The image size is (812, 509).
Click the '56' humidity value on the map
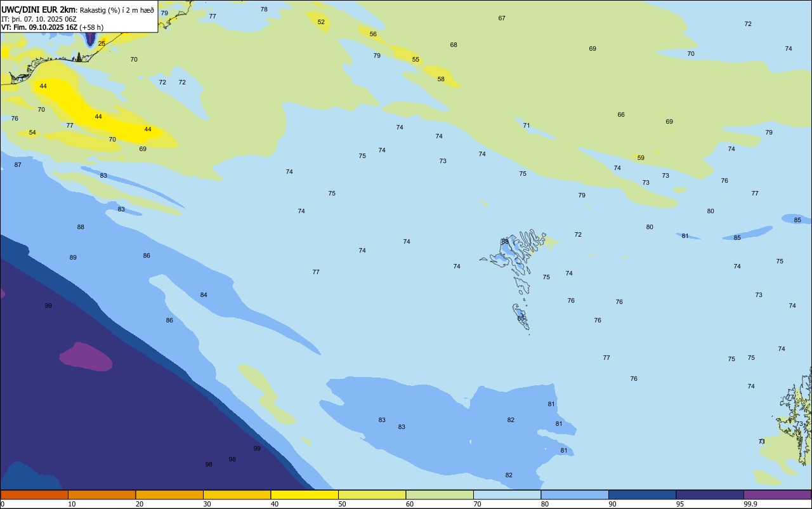pyautogui.click(x=373, y=34)
